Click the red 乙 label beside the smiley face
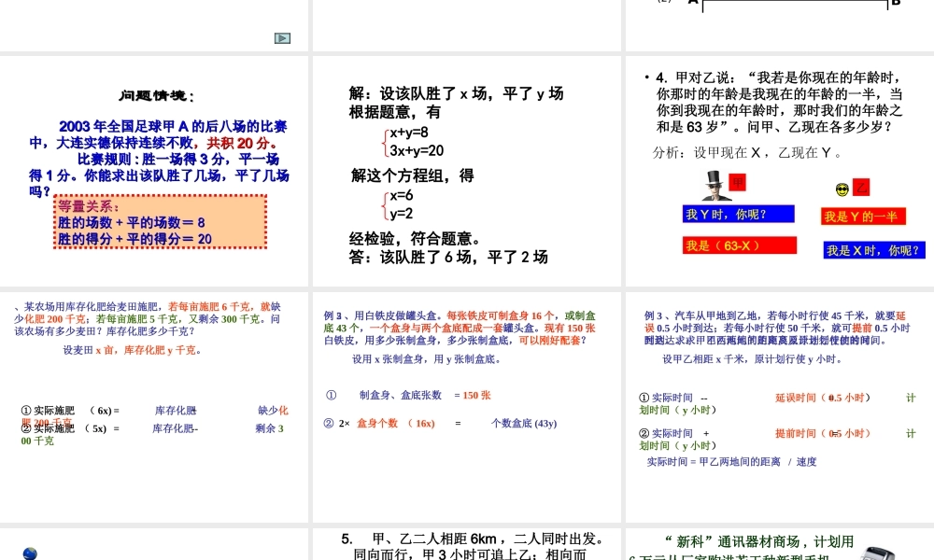Screen dimensions: 934x560 point(860,186)
